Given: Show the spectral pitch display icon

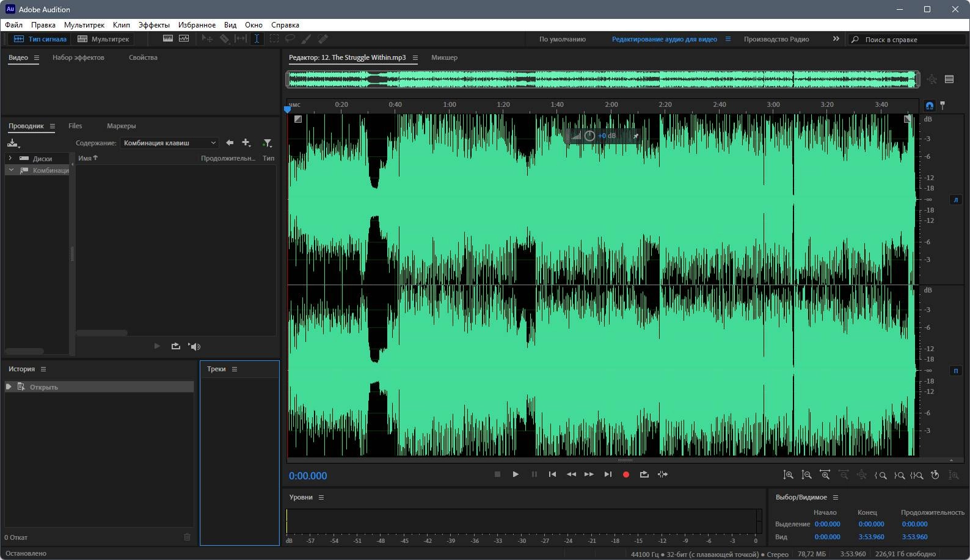Looking at the screenshot, I should click(184, 38).
